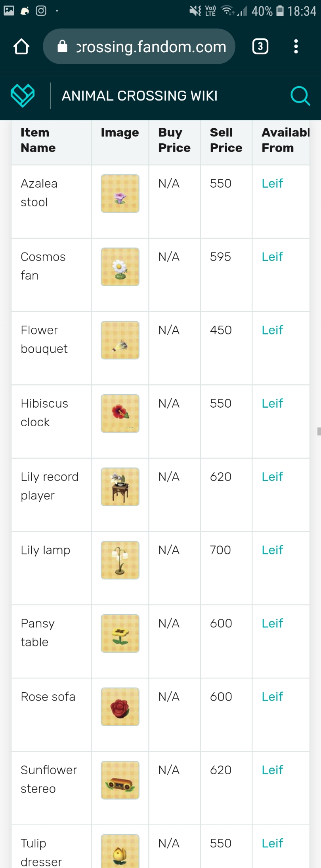View the Hibiscus clock thumbnail

tap(120, 413)
